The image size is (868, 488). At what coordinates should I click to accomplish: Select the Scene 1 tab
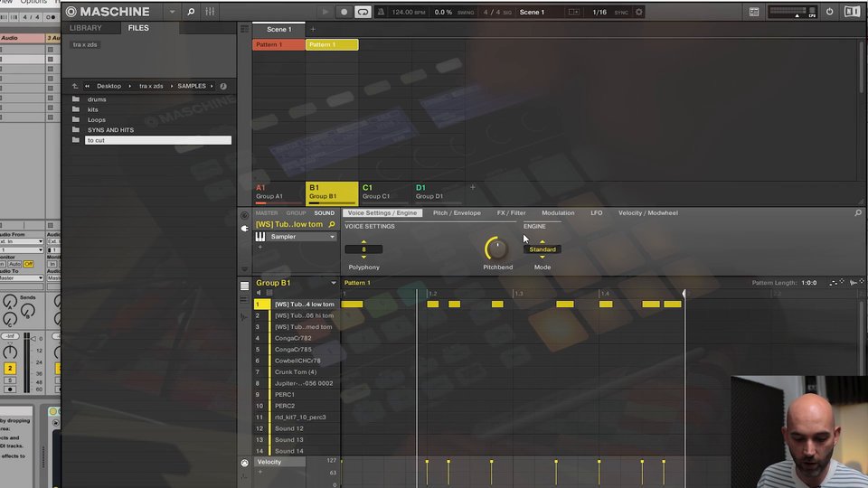click(278, 29)
